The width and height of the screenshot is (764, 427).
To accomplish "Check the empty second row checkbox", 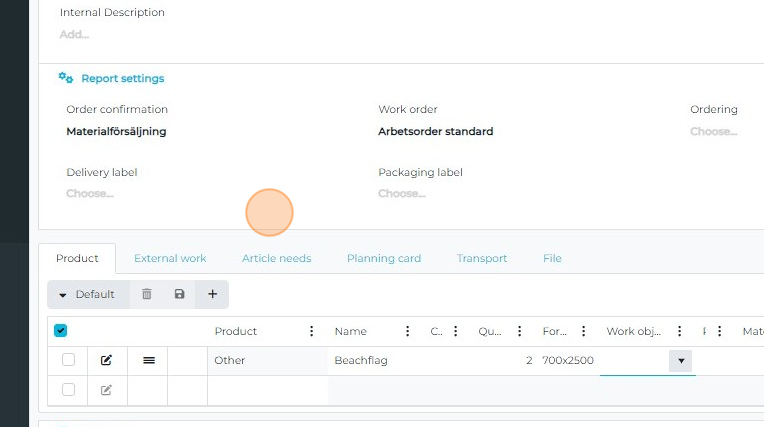I will (x=68, y=390).
